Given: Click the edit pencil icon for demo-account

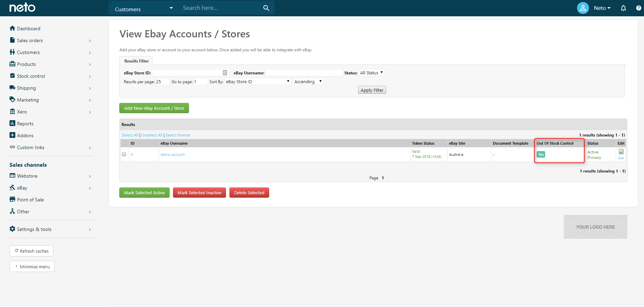Looking at the screenshot, I should click(x=621, y=152).
